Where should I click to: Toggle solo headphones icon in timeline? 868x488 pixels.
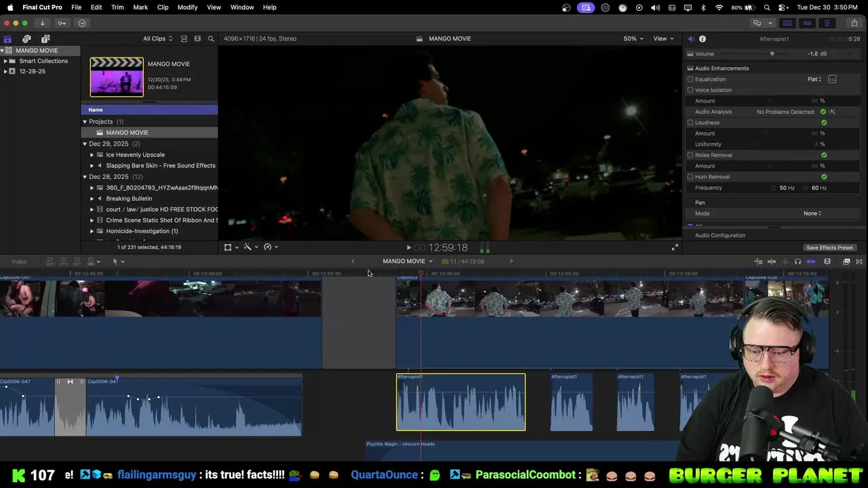point(797,262)
